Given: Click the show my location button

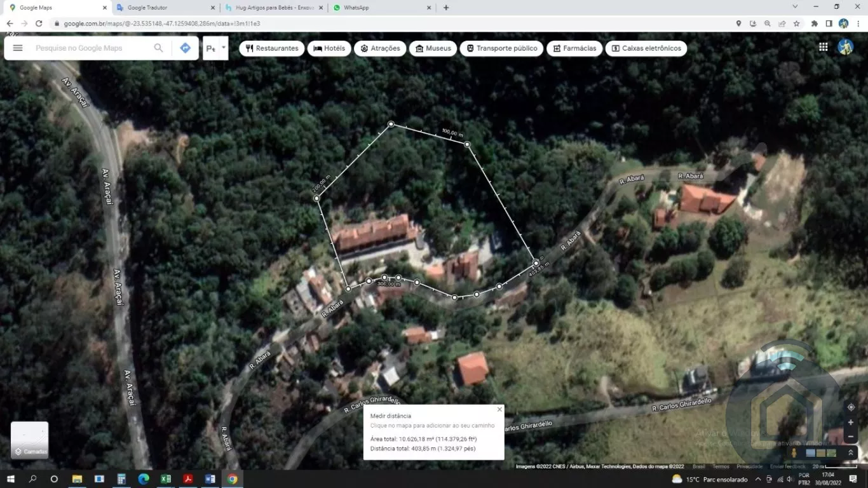Looking at the screenshot, I should click(x=851, y=407).
